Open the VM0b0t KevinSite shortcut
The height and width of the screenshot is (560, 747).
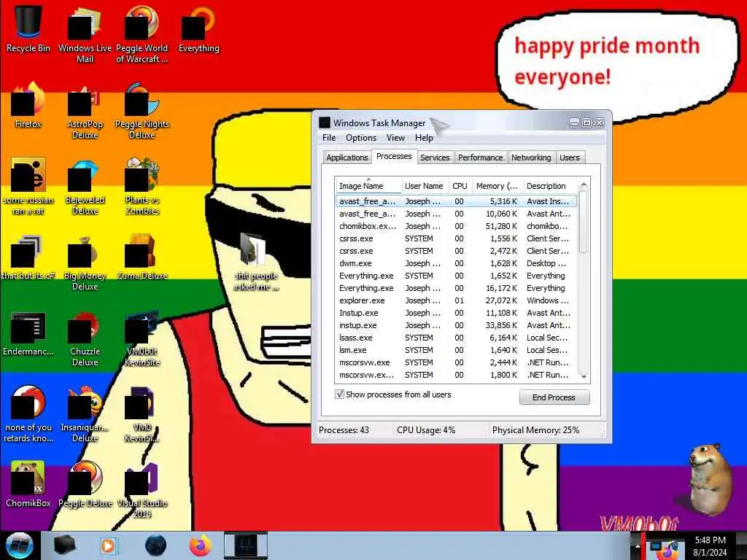tap(142, 338)
